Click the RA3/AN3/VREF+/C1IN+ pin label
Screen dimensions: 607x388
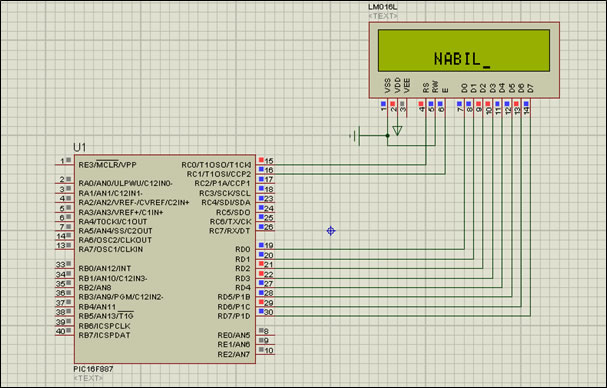(120, 212)
